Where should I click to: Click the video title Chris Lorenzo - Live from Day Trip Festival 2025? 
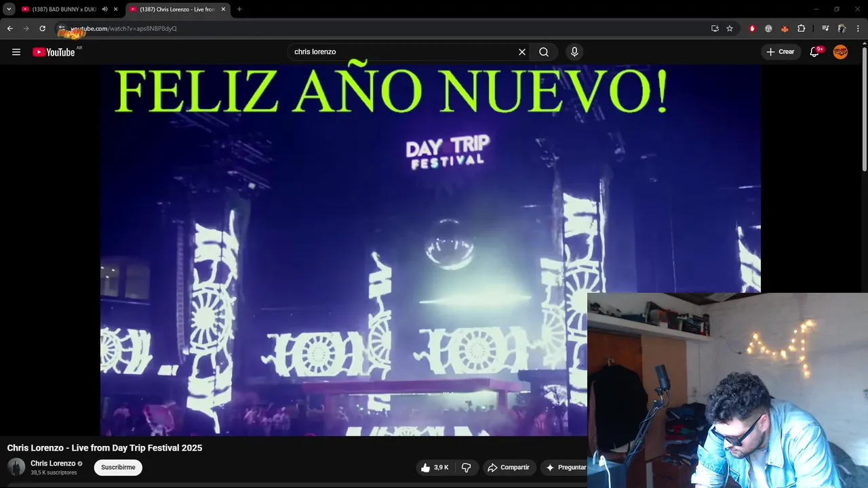(x=104, y=448)
